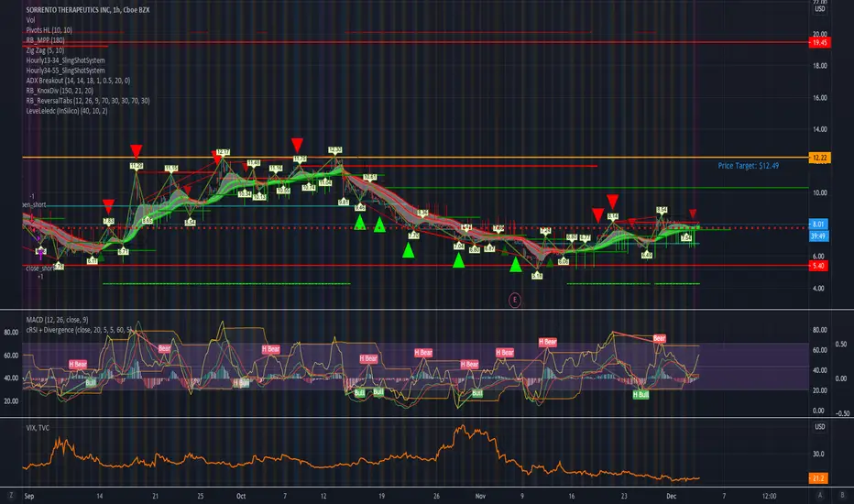
Task: Click the 14.00 tick on main price axis
Action: [x=820, y=129]
